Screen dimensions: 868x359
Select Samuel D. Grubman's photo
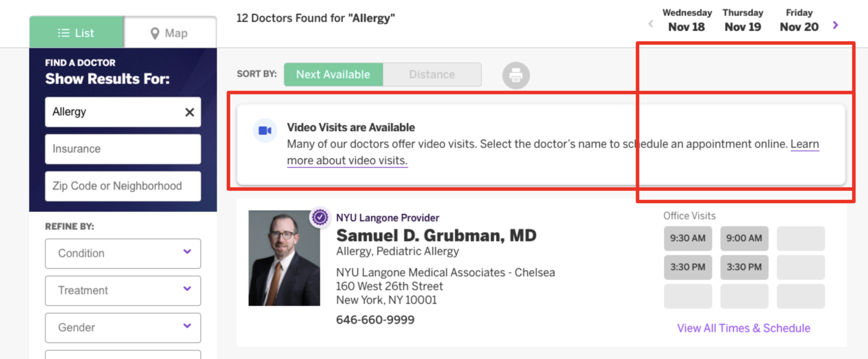pos(284,258)
